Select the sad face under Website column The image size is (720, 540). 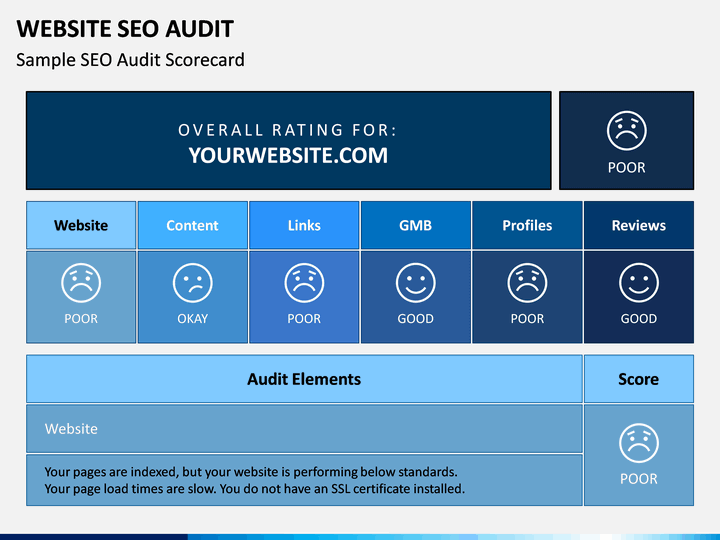(x=81, y=283)
